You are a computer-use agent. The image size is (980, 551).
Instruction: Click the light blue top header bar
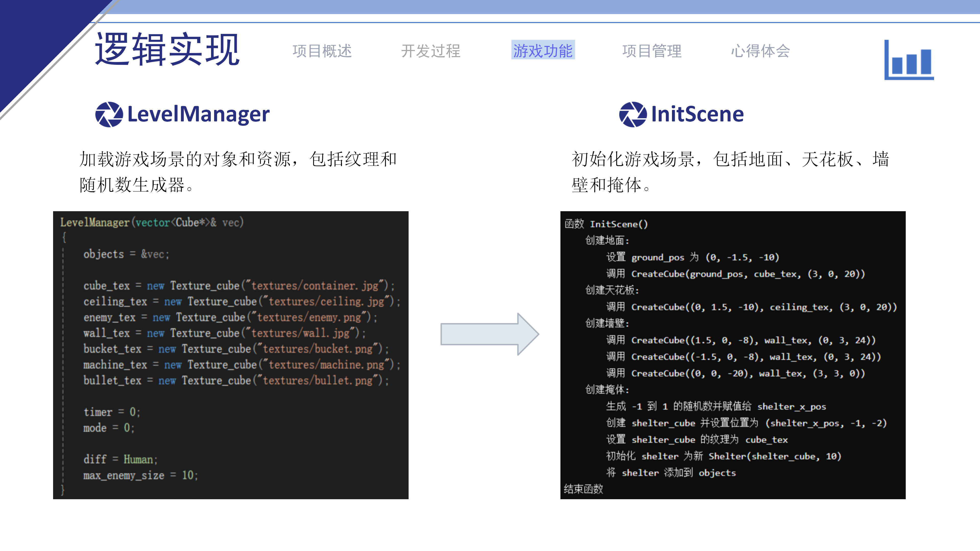pos(533,7)
